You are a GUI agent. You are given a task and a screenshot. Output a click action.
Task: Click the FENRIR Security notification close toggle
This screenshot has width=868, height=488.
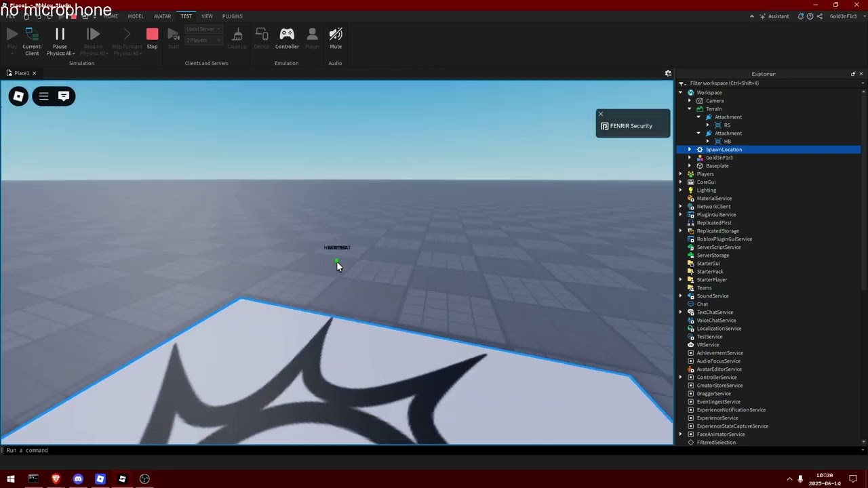click(600, 114)
